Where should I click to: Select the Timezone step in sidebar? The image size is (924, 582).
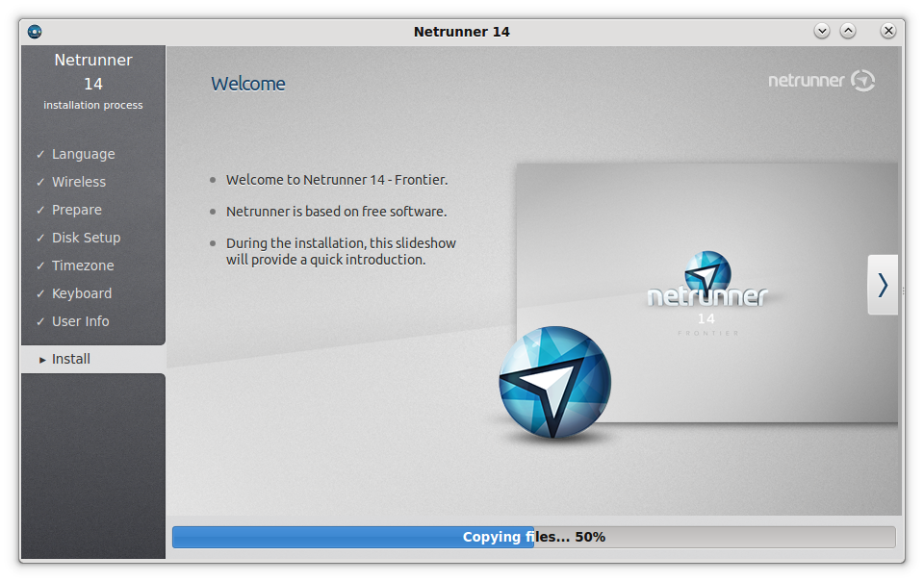click(83, 266)
